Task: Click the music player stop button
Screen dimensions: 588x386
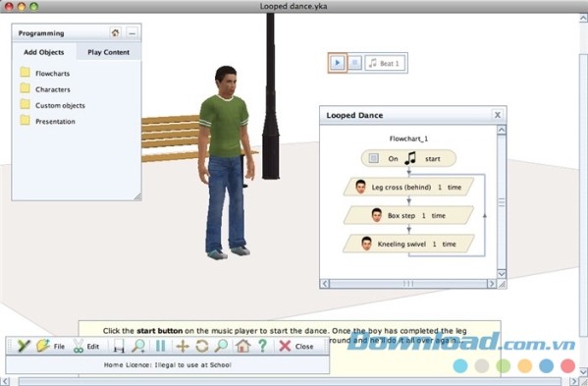Action: click(x=355, y=63)
